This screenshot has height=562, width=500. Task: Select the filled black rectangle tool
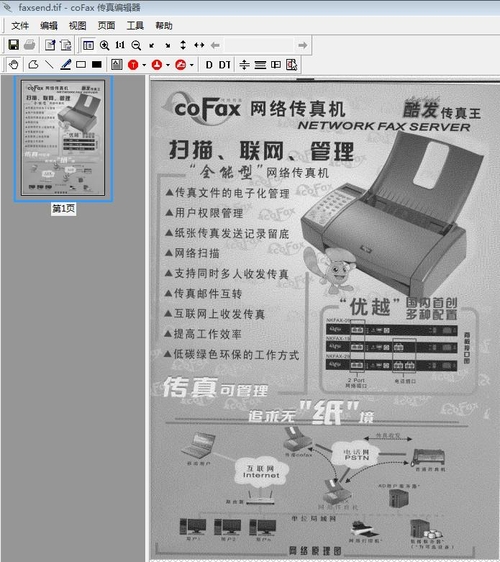96,65
